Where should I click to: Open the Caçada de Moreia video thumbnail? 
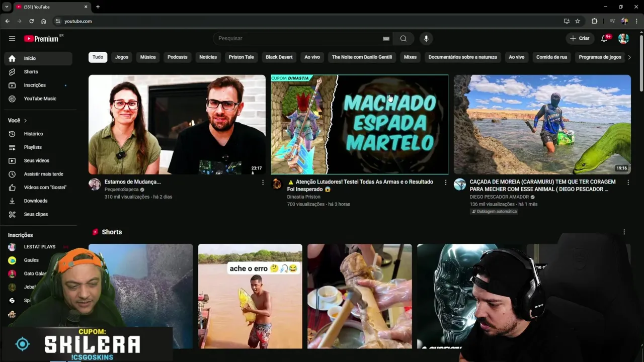pyautogui.click(x=542, y=125)
